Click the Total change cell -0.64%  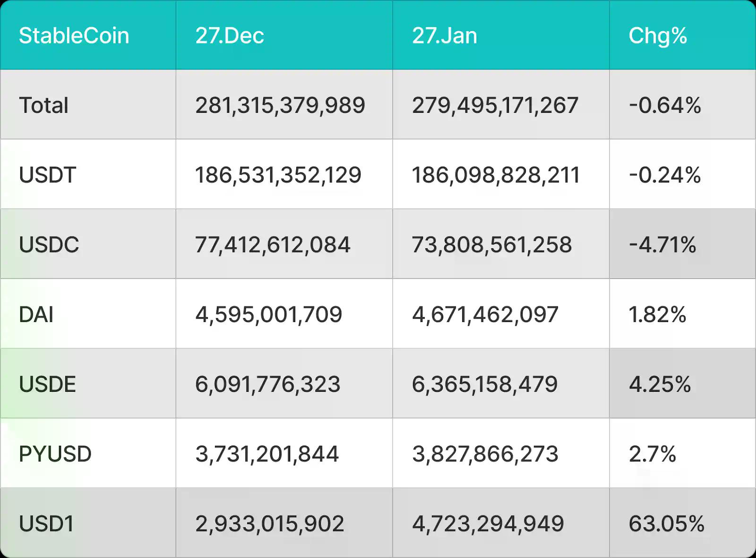[x=665, y=105]
